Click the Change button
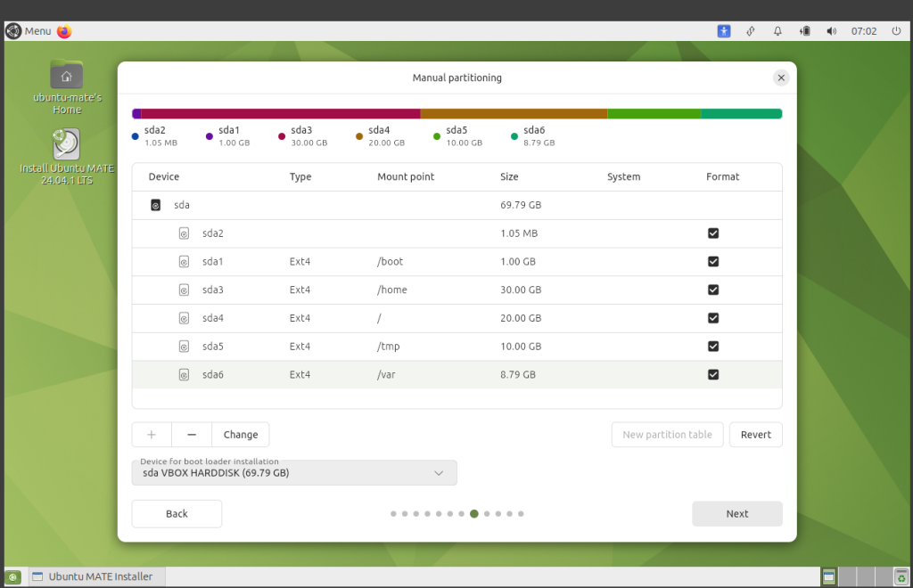This screenshot has height=588, width=913. pyautogui.click(x=241, y=435)
